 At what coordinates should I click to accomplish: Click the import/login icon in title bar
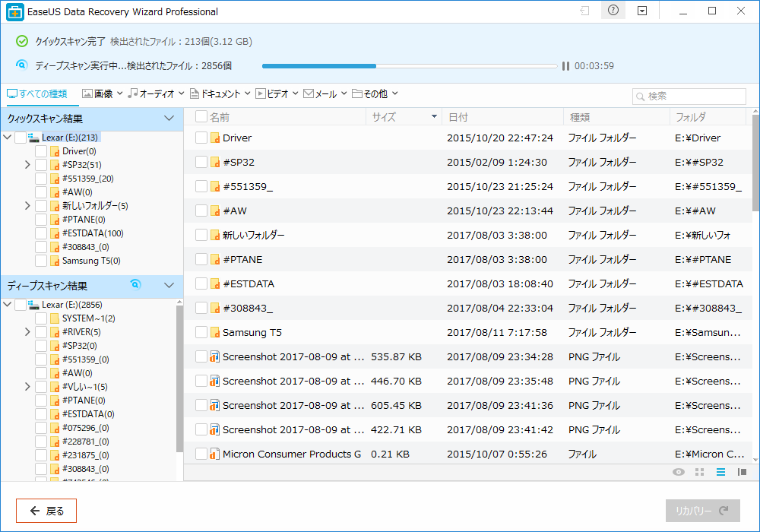point(585,11)
